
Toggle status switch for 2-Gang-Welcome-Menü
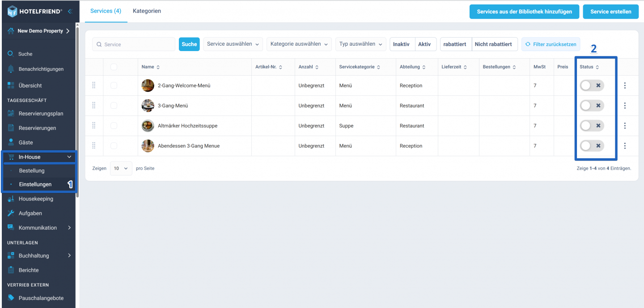coord(592,86)
